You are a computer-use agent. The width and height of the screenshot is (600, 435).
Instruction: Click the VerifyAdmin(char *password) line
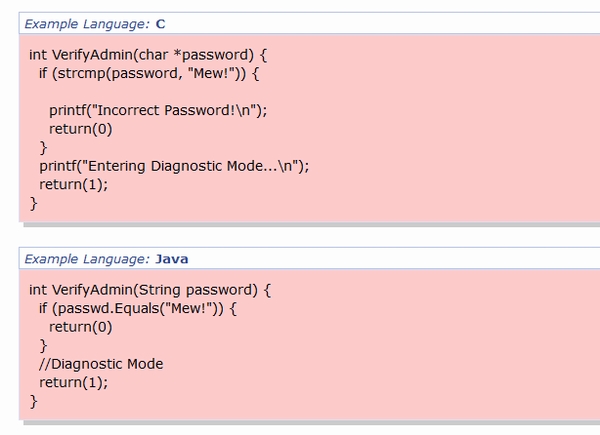[x=148, y=53]
